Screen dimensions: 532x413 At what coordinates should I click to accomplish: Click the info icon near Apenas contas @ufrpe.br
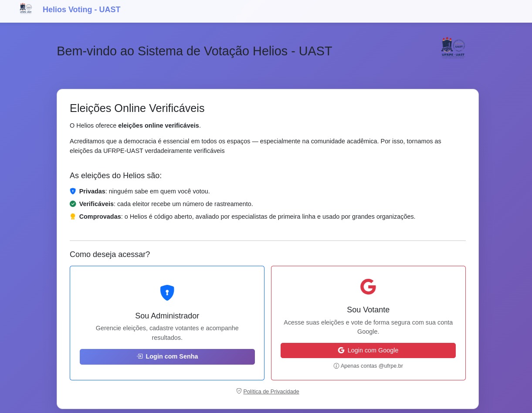point(336,366)
